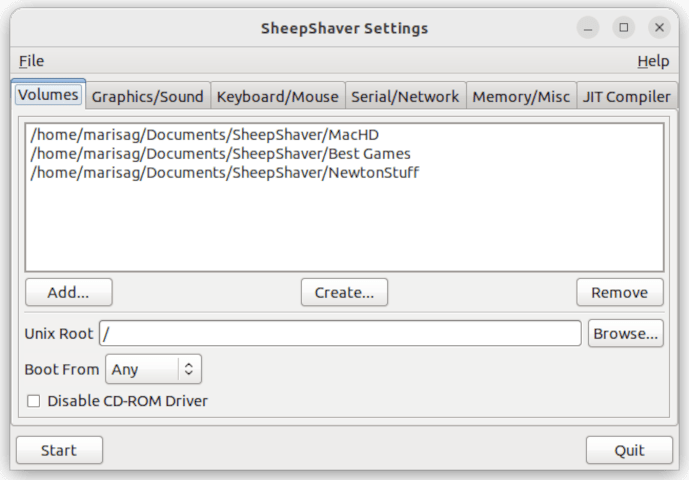Image resolution: width=689 pixels, height=480 pixels.
Task: Open the Boot From dropdown
Action: [x=153, y=369]
